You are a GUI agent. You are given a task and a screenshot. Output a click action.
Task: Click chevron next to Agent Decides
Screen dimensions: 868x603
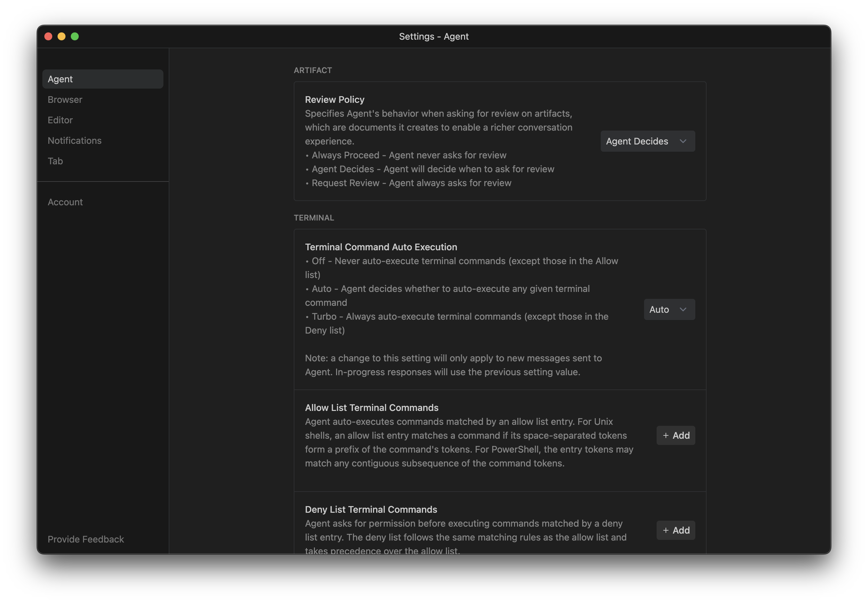pyautogui.click(x=683, y=141)
